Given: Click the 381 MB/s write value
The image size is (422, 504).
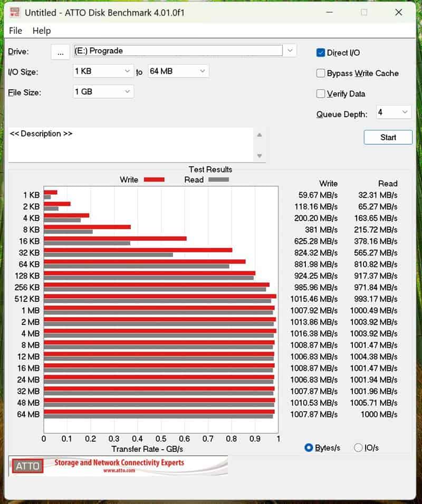Looking at the screenshot, I should 321,230.
